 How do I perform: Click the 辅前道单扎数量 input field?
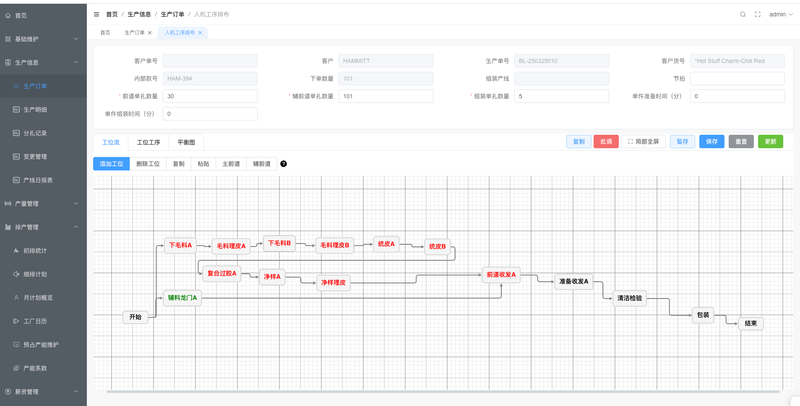click(386, 96)
